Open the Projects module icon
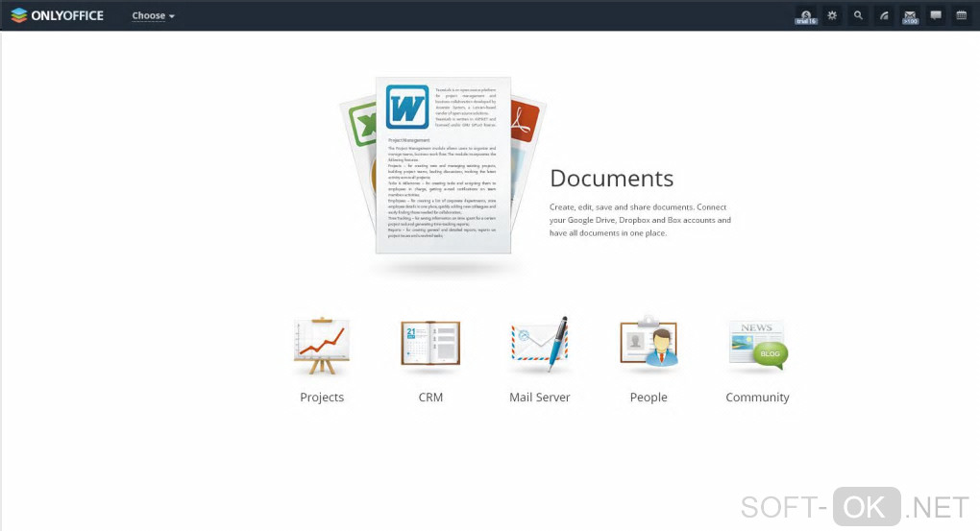 [x=321, y=346]
